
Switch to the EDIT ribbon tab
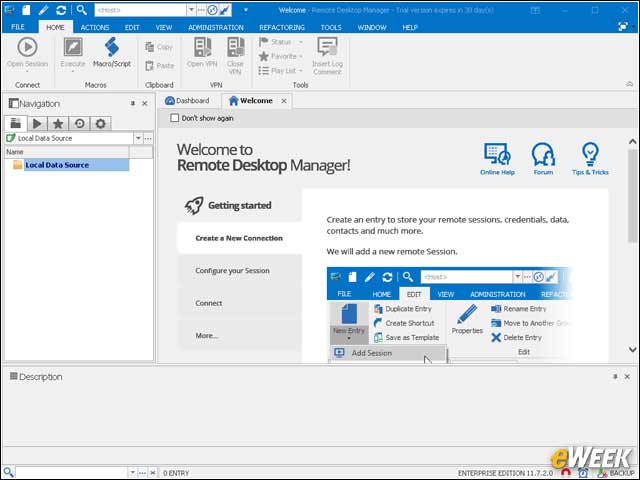pos(132,27)
